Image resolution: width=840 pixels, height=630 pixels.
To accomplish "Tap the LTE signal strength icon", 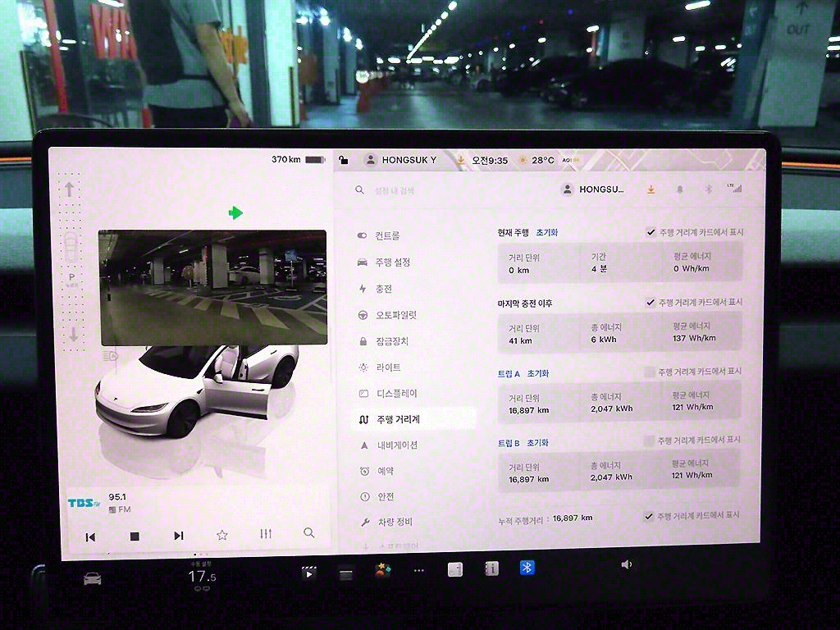I will point(734,188).
